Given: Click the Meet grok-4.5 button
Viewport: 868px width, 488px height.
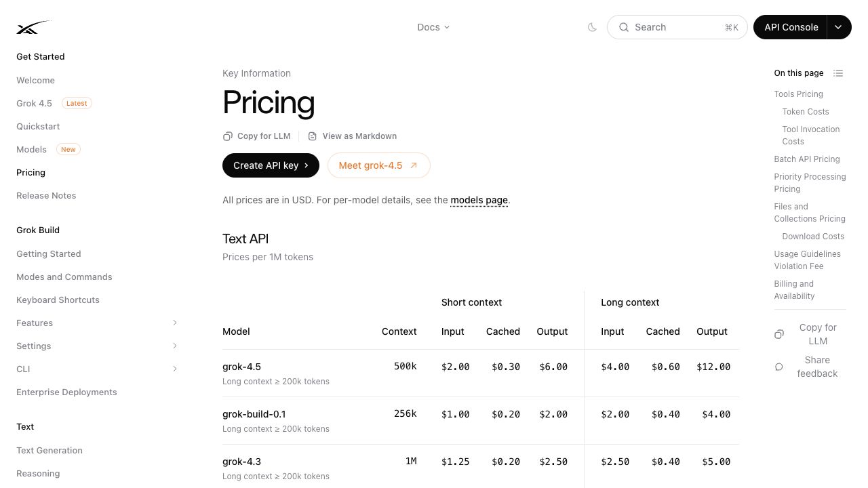Looking at the screenshot, I should click(378, 165).
